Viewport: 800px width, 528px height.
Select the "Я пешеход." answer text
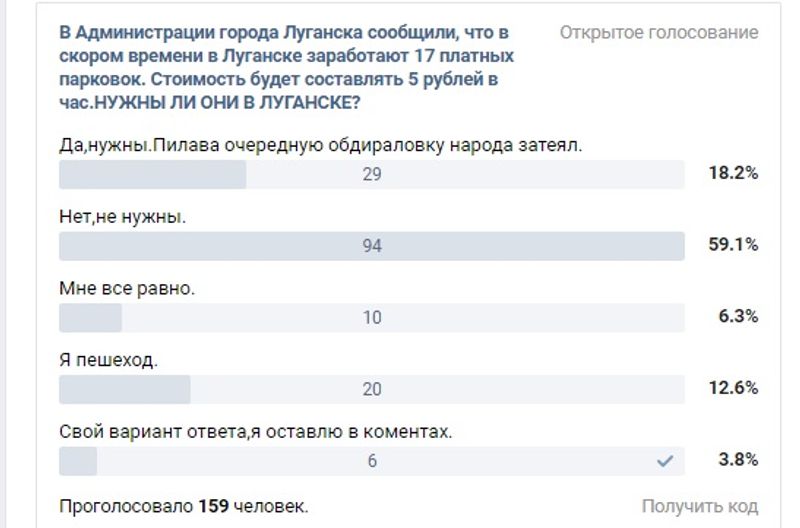click(x=109, y=360)
